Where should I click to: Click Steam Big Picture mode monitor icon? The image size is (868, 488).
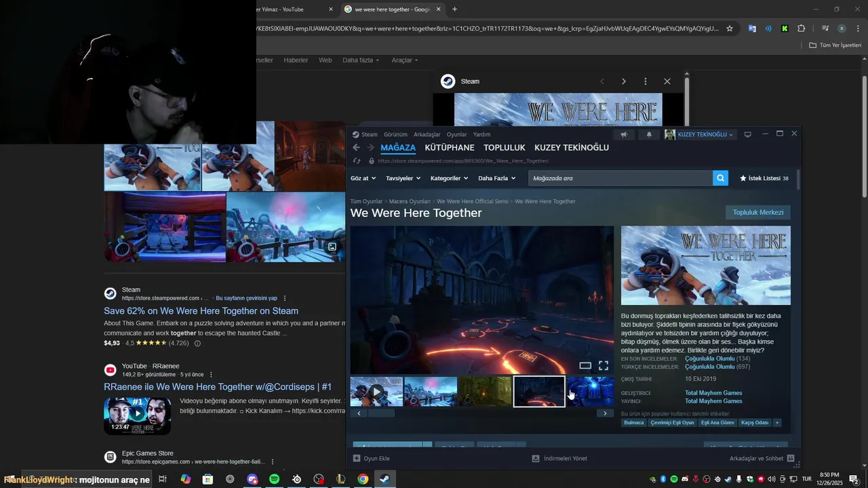tap(748, 134)
